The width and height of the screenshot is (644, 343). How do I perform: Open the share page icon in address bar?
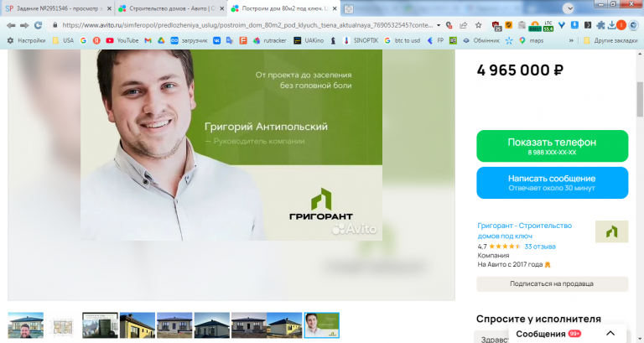coord(463,25)
